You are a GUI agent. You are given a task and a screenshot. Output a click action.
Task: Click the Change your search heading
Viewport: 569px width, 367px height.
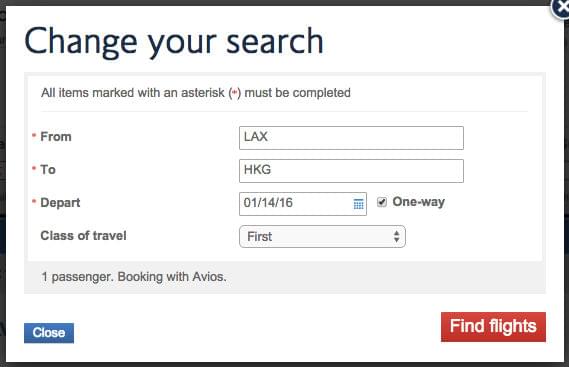pos(174,42)
